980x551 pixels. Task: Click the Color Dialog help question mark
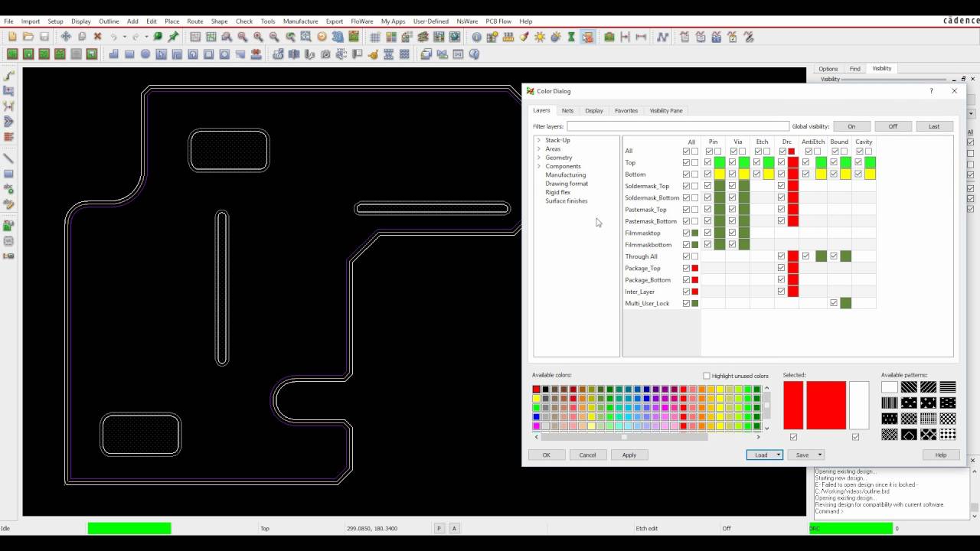pyautogui.click(x=931, y=91)
